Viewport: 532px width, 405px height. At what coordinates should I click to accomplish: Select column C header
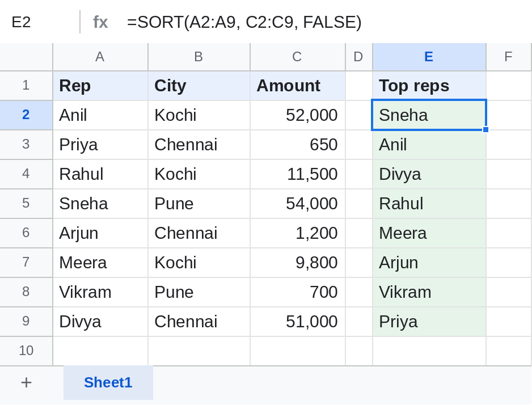(298, 57)
